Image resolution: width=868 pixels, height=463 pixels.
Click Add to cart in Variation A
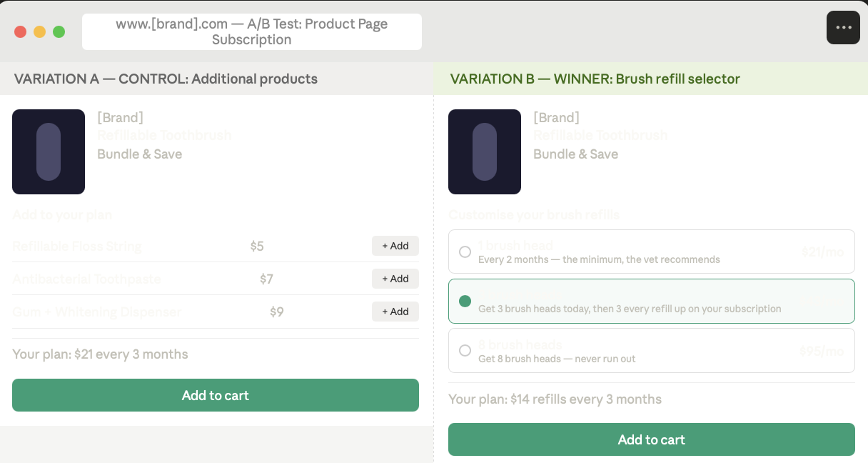coord(215,395)
